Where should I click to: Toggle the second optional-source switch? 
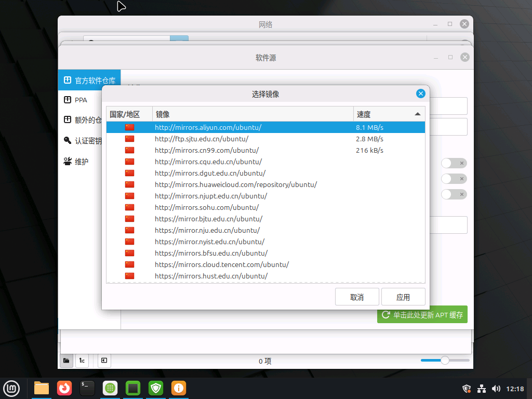[x=454, y=179]
